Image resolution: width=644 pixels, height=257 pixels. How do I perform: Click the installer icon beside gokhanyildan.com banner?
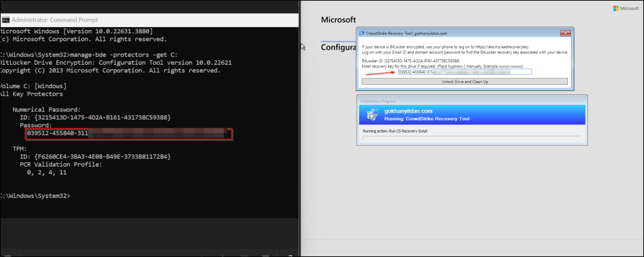click(372, 114)
